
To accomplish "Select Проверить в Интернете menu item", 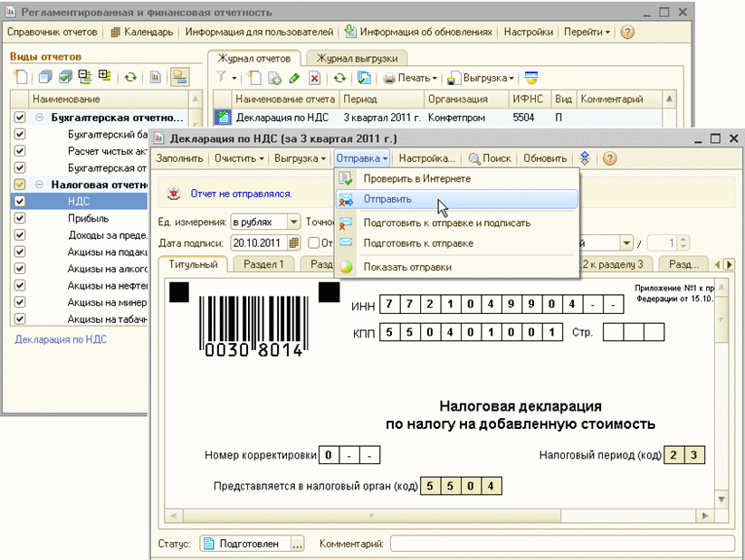I will (x=457, y=178).
